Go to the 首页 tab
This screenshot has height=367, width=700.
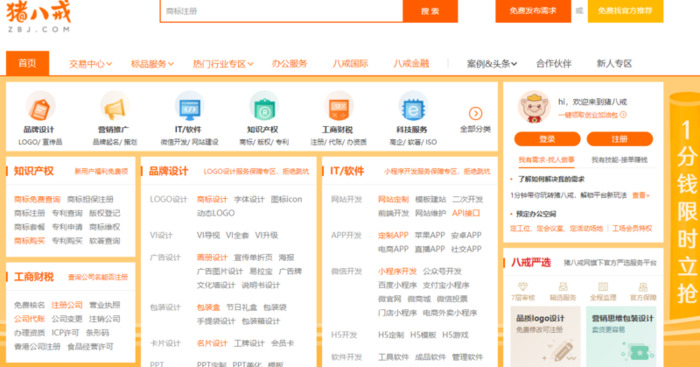tap(27, 63)
